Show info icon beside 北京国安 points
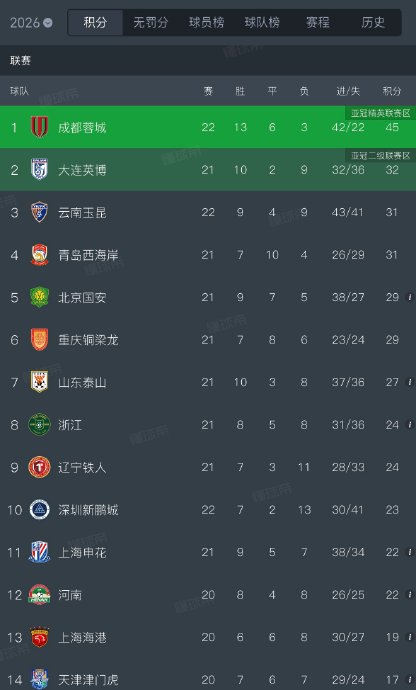The width and height of the screenshot is (416, 690). coord(410,297)
